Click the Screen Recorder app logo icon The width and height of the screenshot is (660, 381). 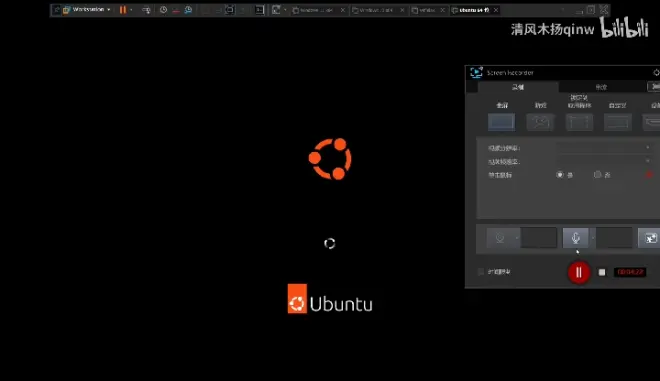pos(476,72)
